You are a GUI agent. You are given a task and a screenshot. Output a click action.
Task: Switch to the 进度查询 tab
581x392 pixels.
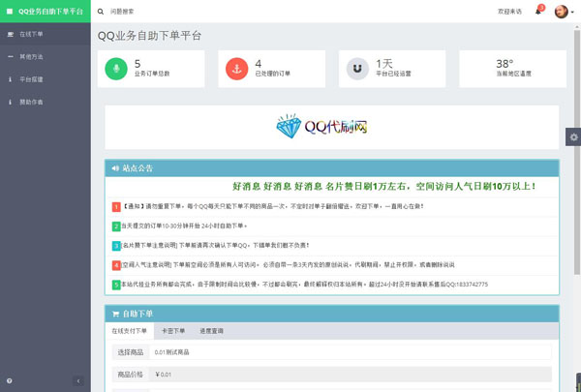pos(211,331)
